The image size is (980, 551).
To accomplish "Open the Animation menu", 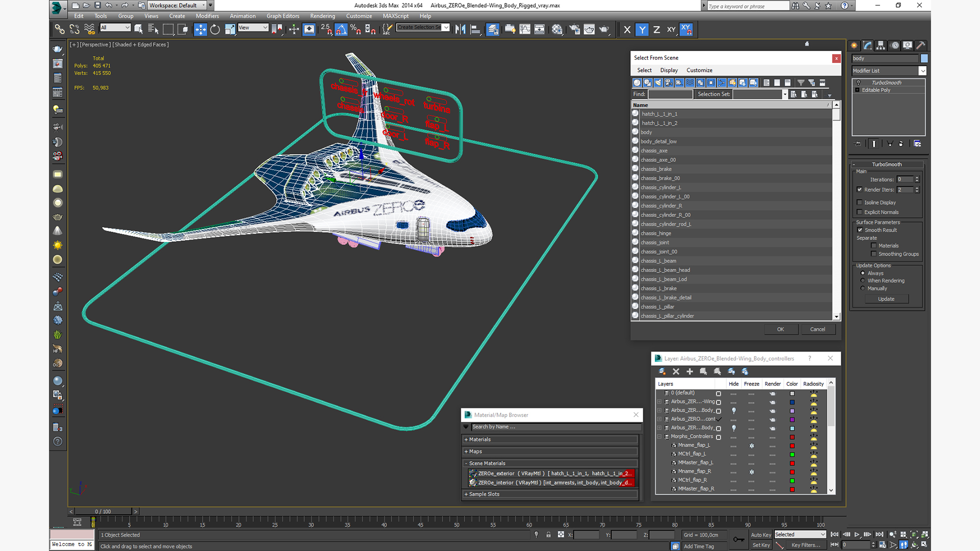I will click(x=242, y=16).
